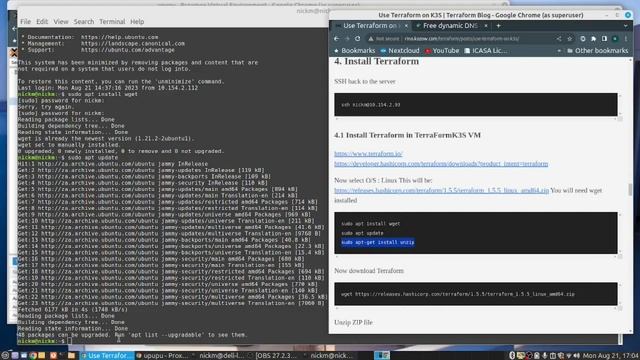This screenshot has height=360, width=640.
Task: Click 'SSH back to the server' text
Action: coord(365,82)
